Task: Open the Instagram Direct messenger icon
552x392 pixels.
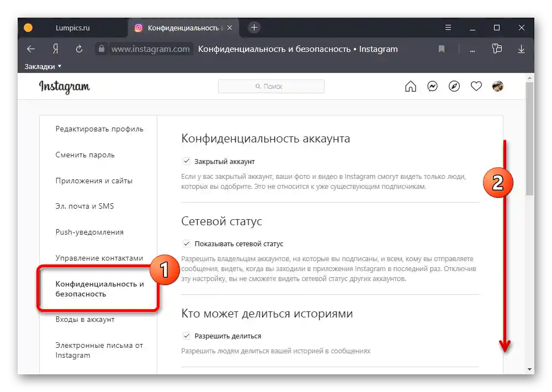Action: pyautogui.click(x=432, y=86)
